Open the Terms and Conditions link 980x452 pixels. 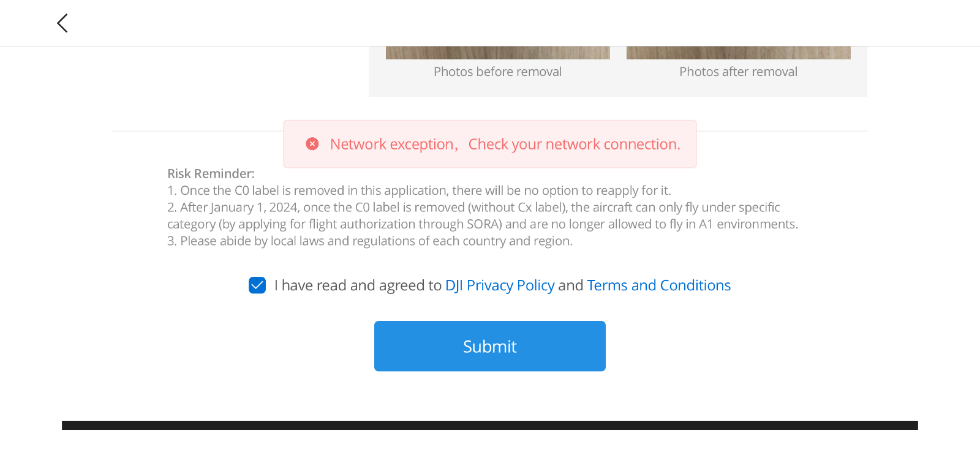(659, 285)
